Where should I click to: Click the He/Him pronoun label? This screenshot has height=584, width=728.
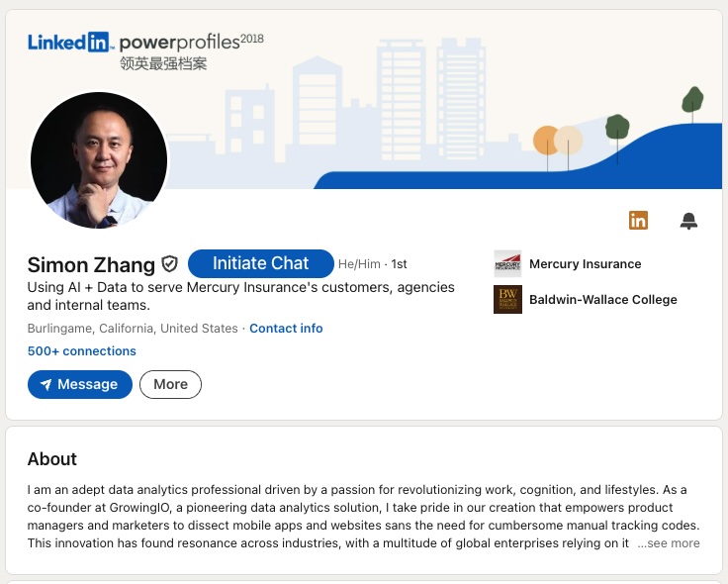click(359, 264)
